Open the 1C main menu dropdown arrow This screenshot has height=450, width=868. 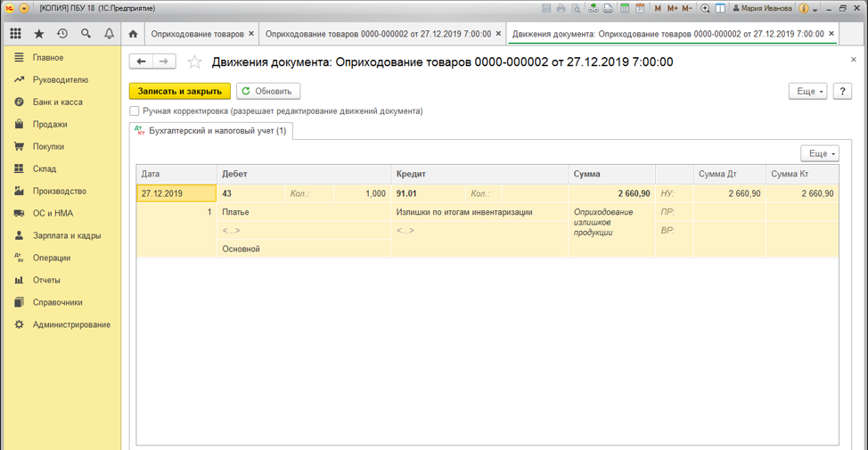point(24,8)
